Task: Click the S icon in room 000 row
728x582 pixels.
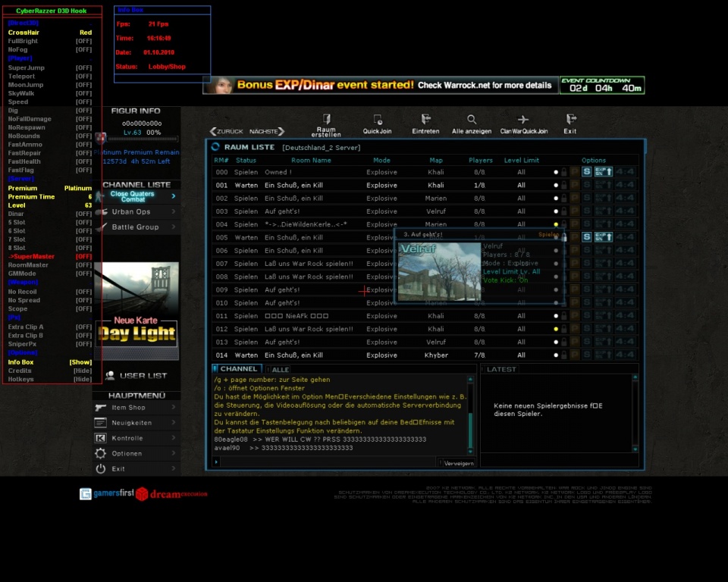Action: point(587,172)
